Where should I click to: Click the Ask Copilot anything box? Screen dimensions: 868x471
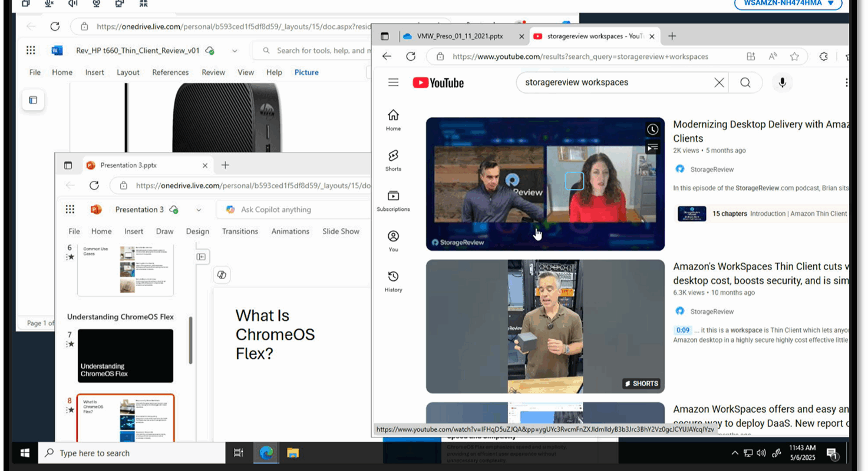[293, 210]
